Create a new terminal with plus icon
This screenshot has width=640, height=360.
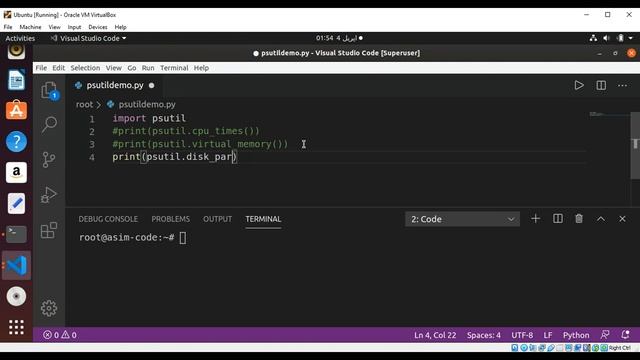[536, 219]
